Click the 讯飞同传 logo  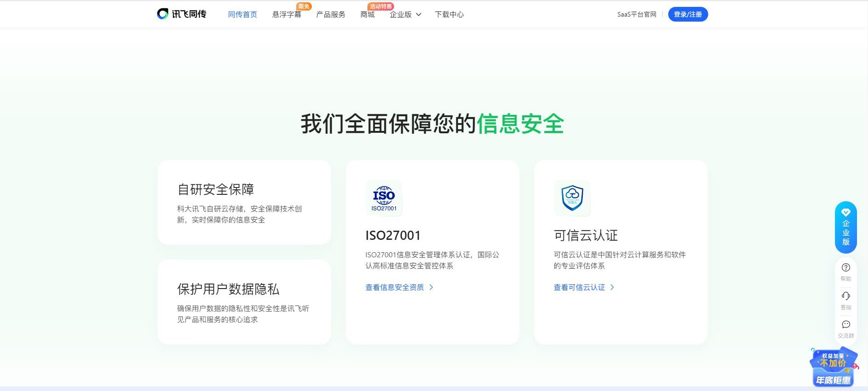coord(181,14)
